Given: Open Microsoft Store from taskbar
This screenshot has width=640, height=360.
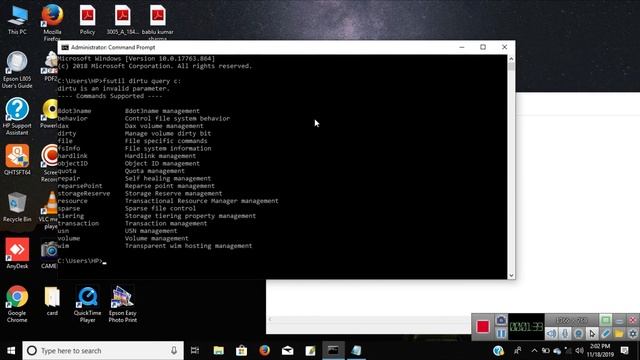Looking at the screenshot, I should pos(241,351).
